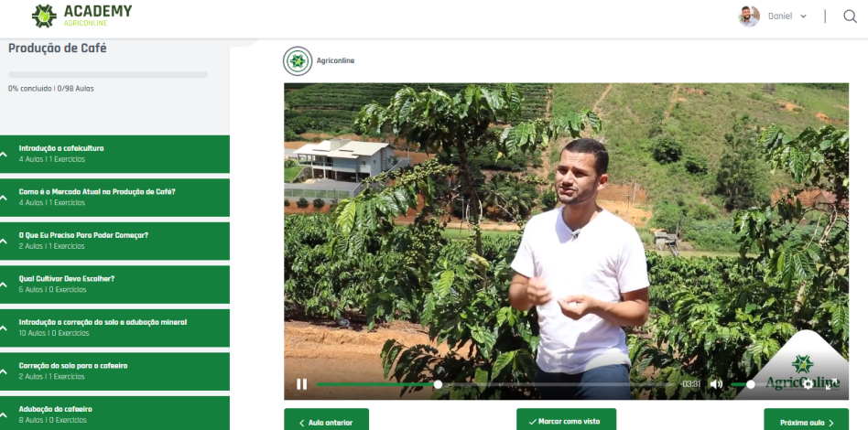Go to Próxima aula
The width and height of the screenshot is (868, 430).
point(806,423)
